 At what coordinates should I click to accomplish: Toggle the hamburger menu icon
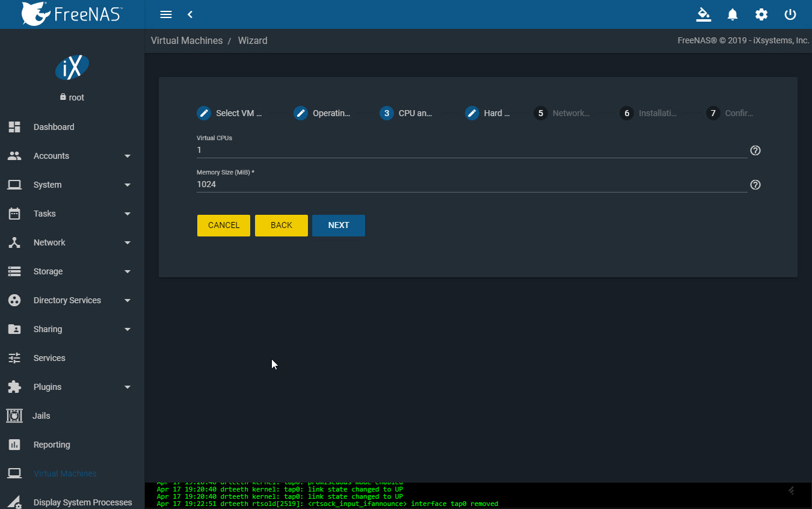click(166, 14)
